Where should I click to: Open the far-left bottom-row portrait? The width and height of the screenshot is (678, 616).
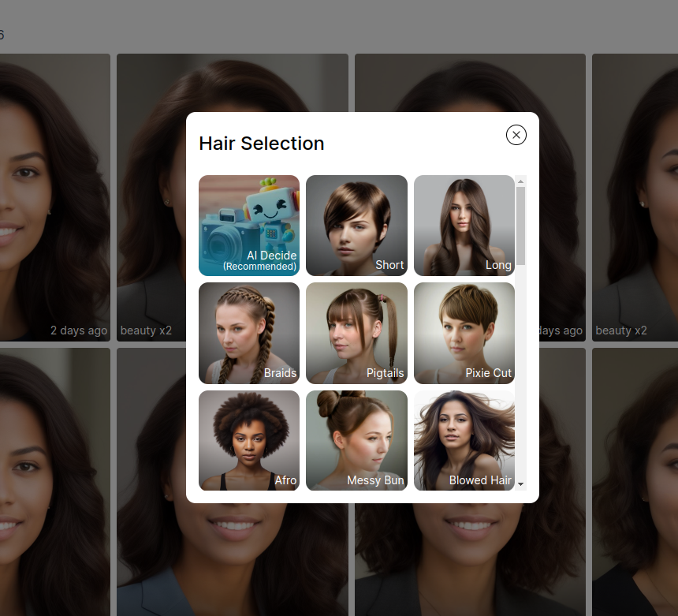tap(54, 481)
